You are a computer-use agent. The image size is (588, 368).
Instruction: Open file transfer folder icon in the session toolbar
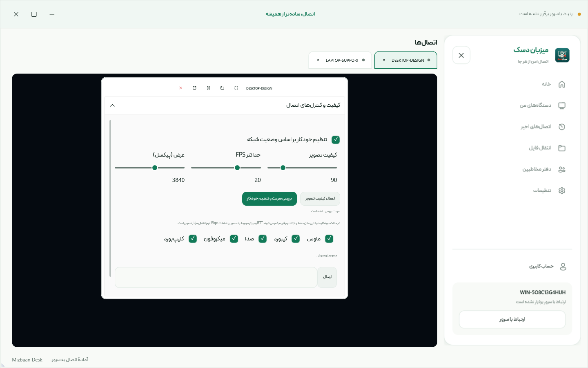coord(222,88)
